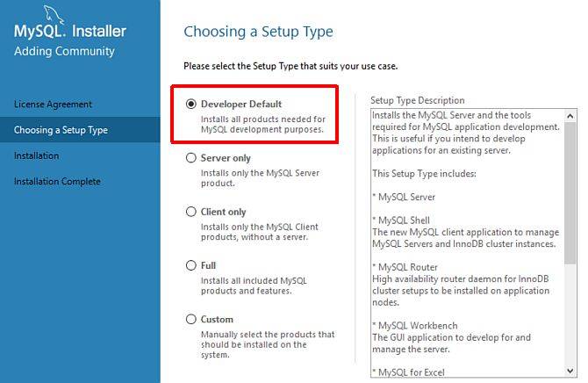Enable the Custom setup type option
The width and height of the screenshot is (588, 383).
click(x=191, y=320)
